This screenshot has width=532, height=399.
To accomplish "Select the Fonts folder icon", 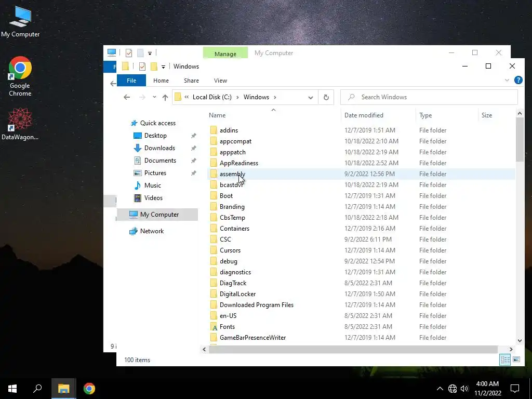I will 214,327.
